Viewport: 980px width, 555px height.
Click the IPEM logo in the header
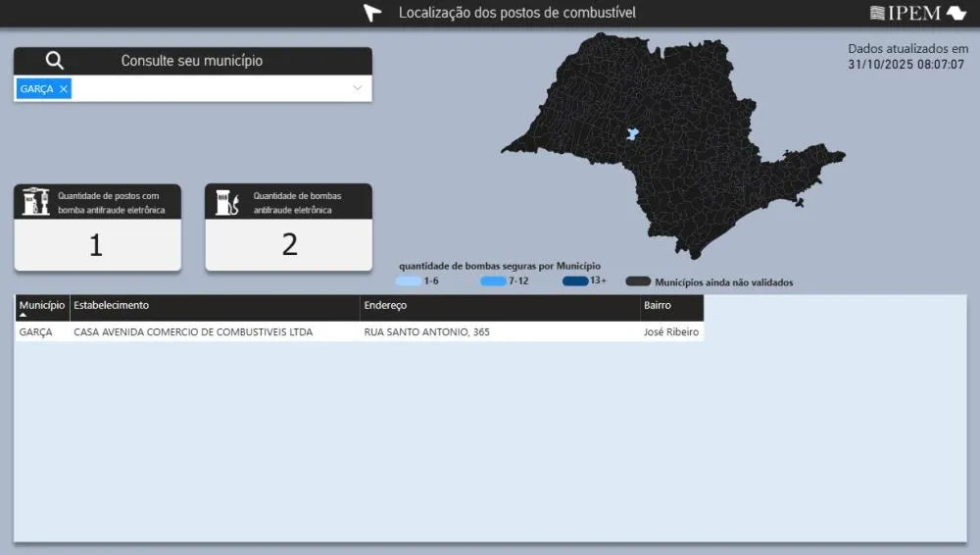tap(905, 13)
